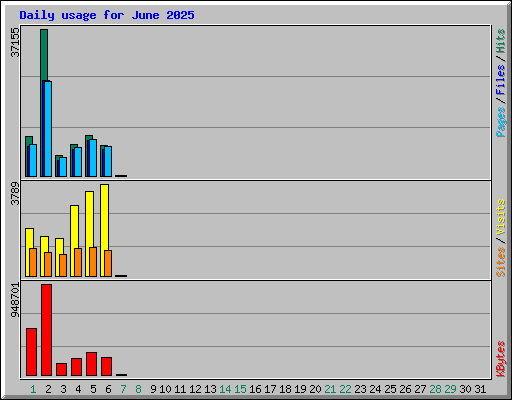This screenshot has width=512, height=400.
Task: Click the red KBytes bar for day 1
Action: 31,352
